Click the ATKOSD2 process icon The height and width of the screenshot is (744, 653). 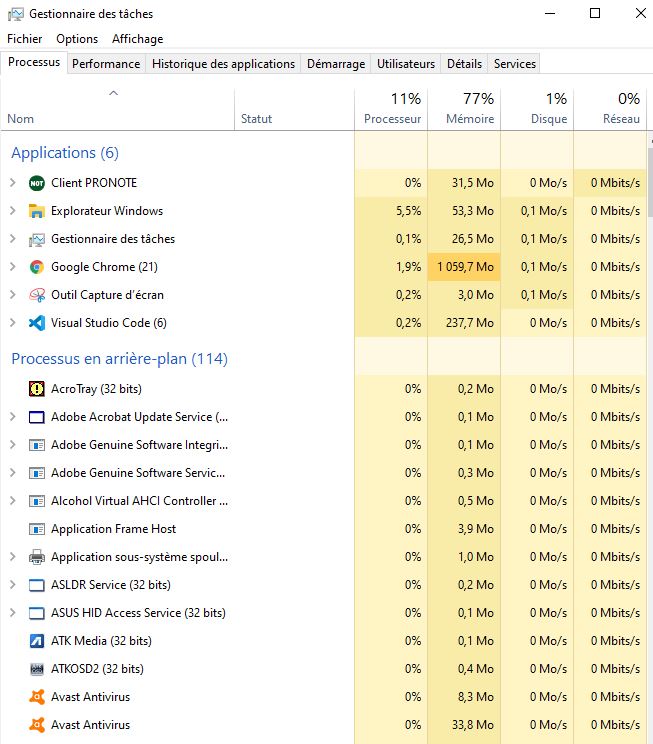[37, 669]
